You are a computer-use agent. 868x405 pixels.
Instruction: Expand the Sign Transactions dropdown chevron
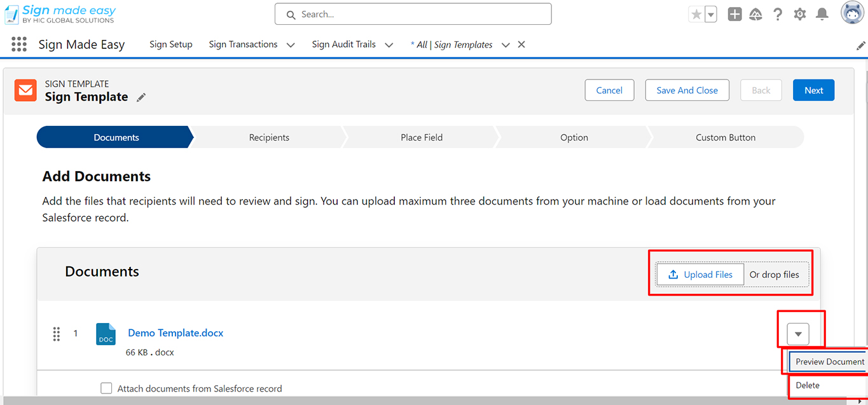pos(291,45)
